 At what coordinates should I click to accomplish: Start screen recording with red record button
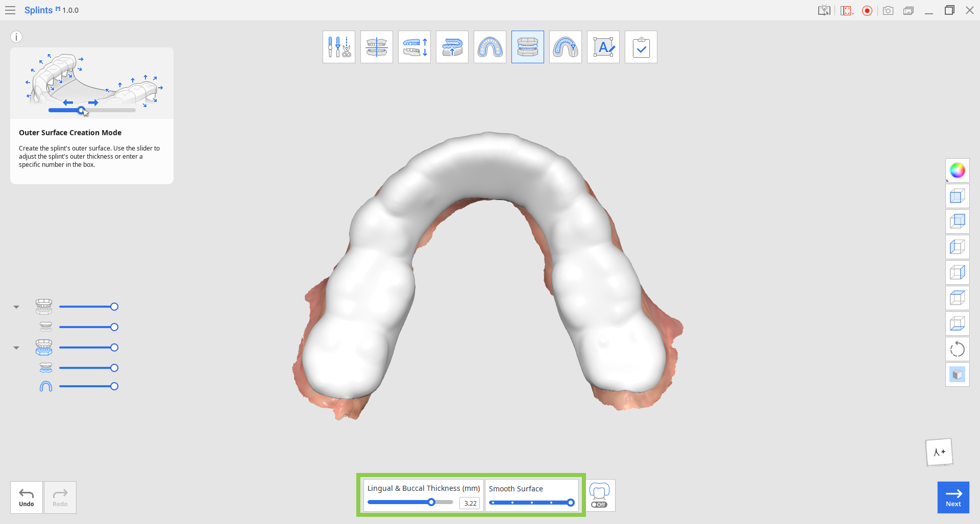click(x=867, y=11)
